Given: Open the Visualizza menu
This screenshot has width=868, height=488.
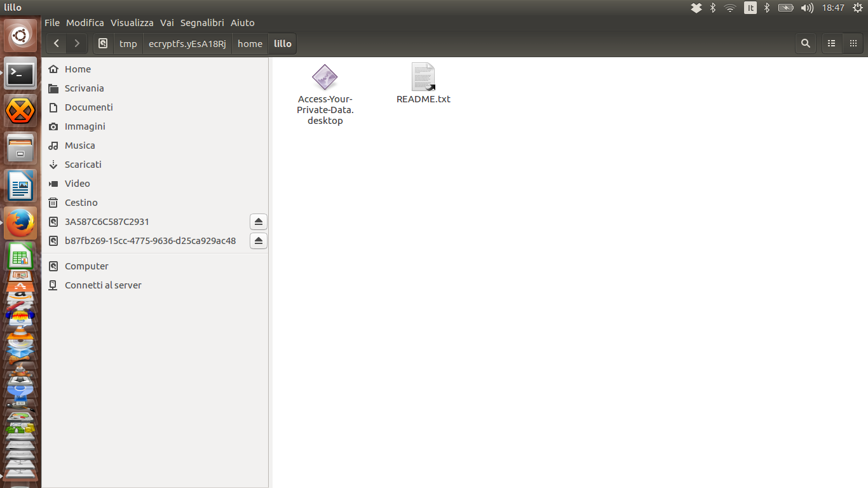Looking at the screenshot, I should point(132,23).
